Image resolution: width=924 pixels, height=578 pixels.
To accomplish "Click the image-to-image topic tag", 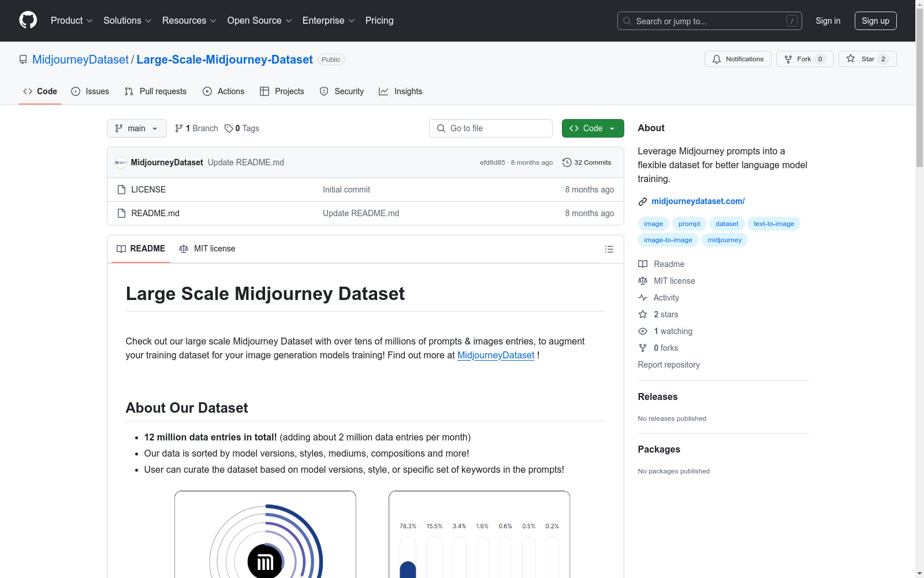I will click(668, 240).
